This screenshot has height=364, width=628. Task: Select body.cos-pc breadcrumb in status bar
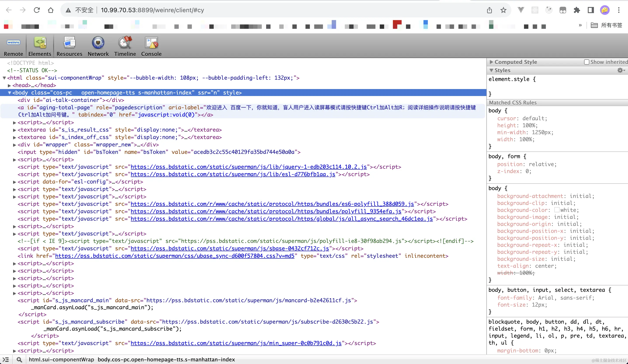click(x=166, y=359)
